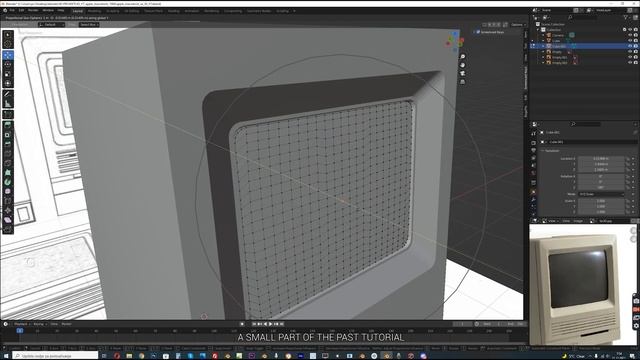640x360 pixels.
Task: Hide Empty.002 in outliner
Action: click(x=630, y=63)
